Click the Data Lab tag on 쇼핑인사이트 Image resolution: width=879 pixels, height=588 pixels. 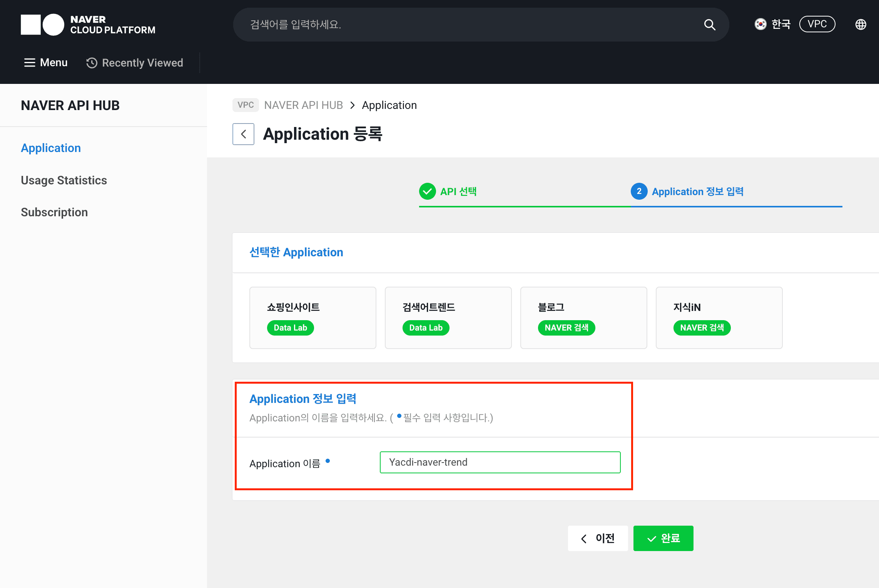pyautogui.click(x=290, y=328)
